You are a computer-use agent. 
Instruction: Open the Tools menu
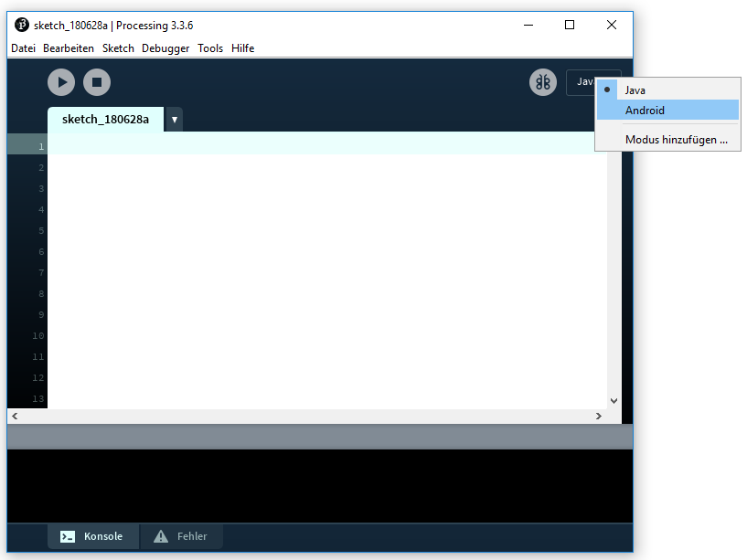click(210, 48)
